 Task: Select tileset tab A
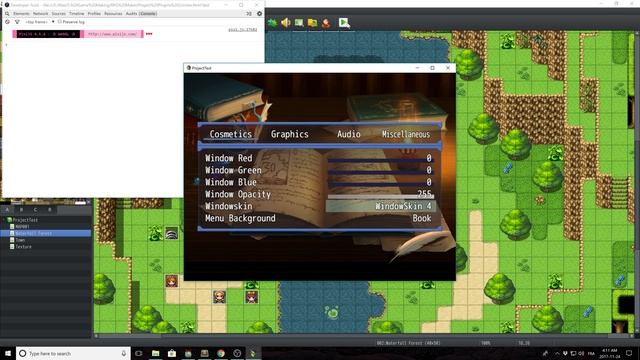[7, 209]
